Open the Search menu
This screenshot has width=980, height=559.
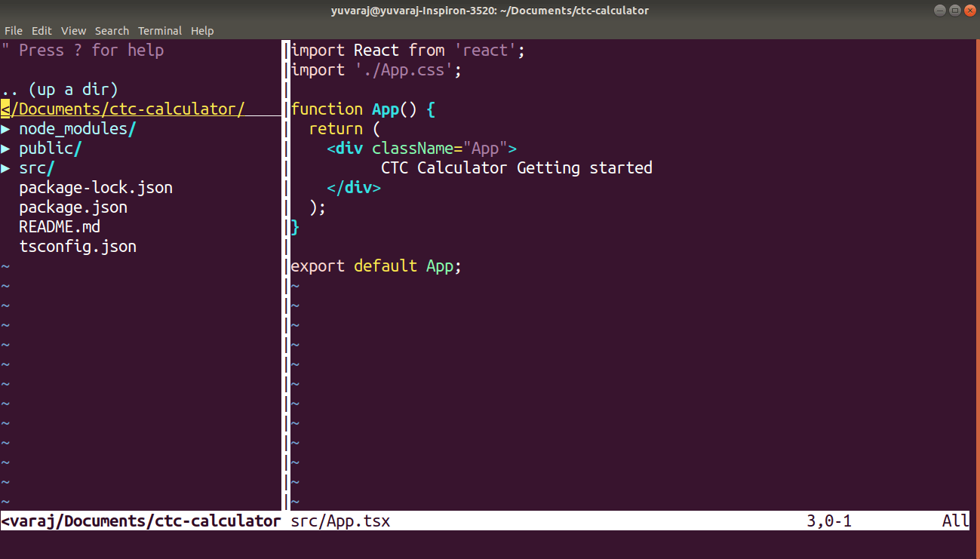click(x=112, y=31)
